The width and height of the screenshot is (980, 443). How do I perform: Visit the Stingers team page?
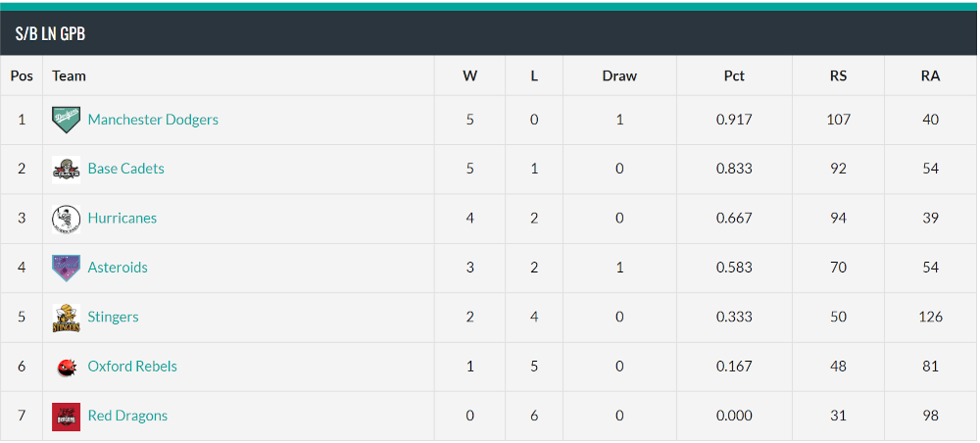coord(113,317)
